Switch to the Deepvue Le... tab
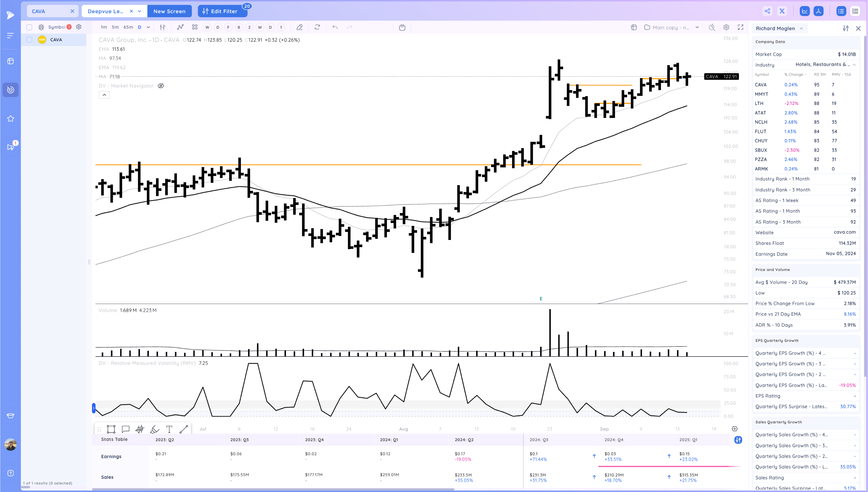The width and height of the screenshot is (868, 492). tap(106, 11)
